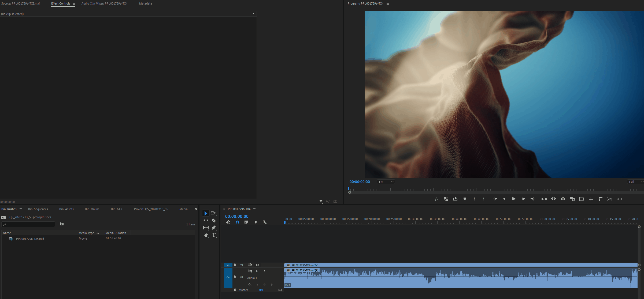
Task: Toggle V1 track output eye
Action: pyautogui.click(x=257, y=265)
